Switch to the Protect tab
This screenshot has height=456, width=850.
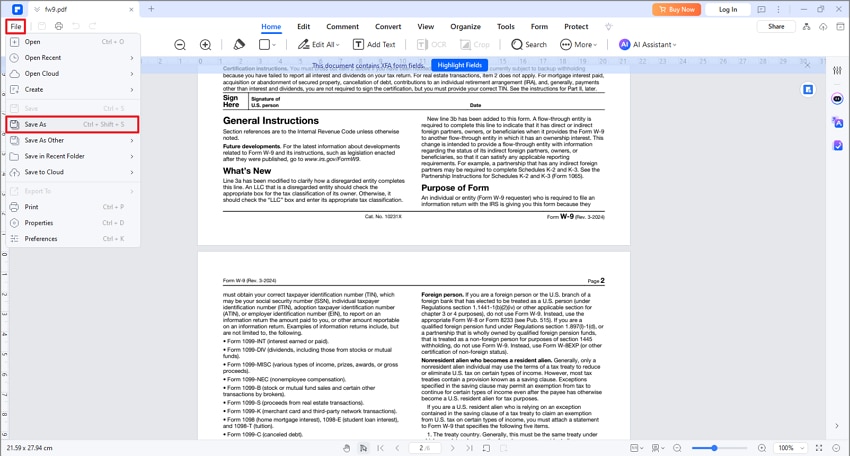coord(576,27)
